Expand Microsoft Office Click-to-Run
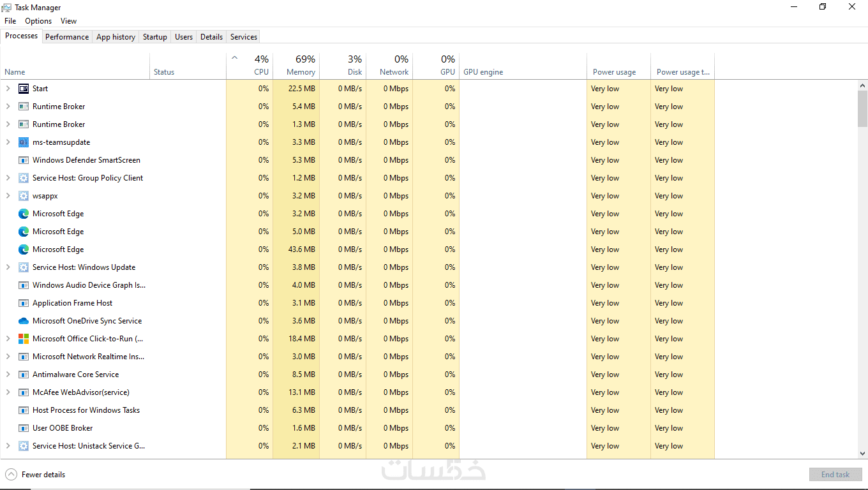The height and width of the screenshot is (490, 868). click(x=8, y=339)
